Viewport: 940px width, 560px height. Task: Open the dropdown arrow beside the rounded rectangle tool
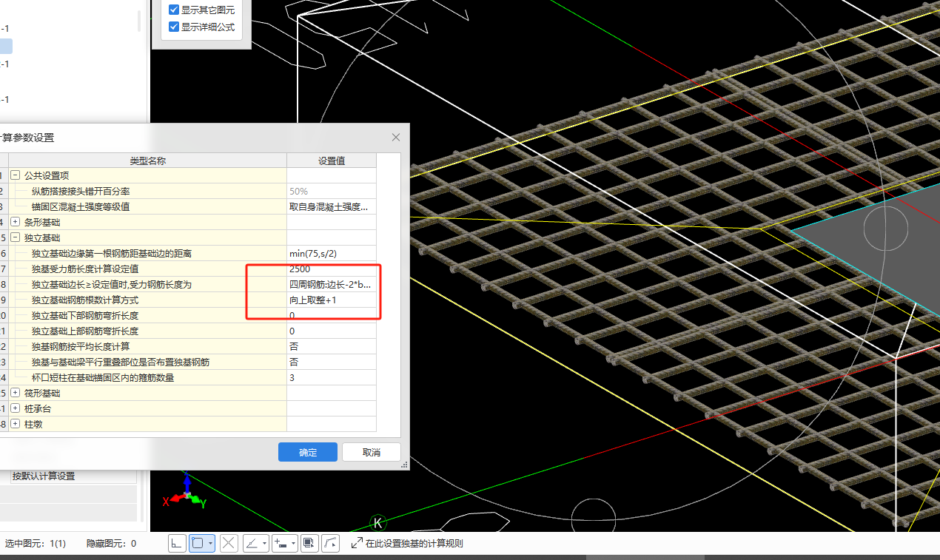pyautogui.click(x=211, y=543)
